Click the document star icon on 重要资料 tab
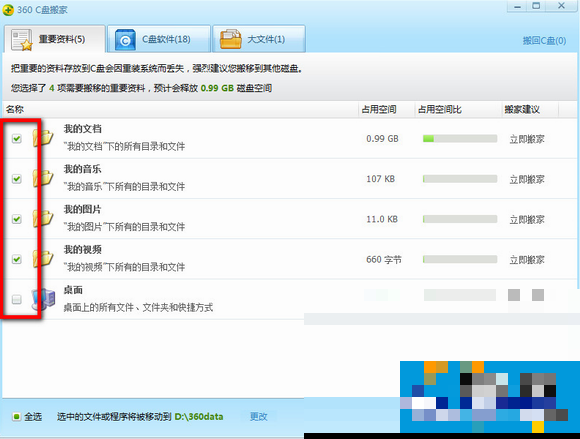Screen dimensions: 580x439 pos(21,40)
